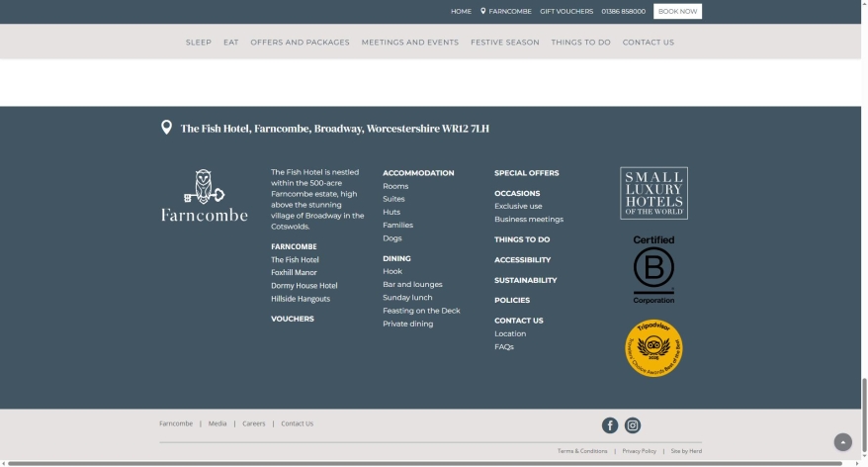The width and height of the screenshot is (868, 467).
Task: Select Contact Us in main navigation
Action: [x=649, y=43]
